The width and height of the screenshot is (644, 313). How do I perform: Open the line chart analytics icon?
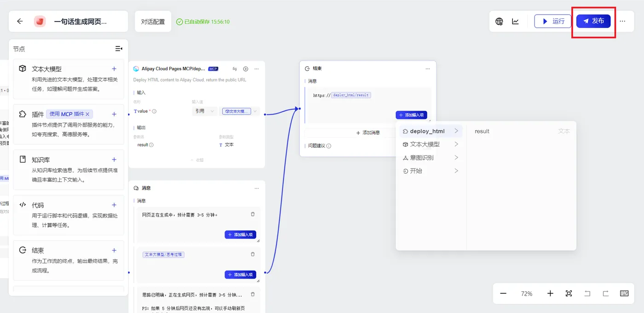[516, 22]
